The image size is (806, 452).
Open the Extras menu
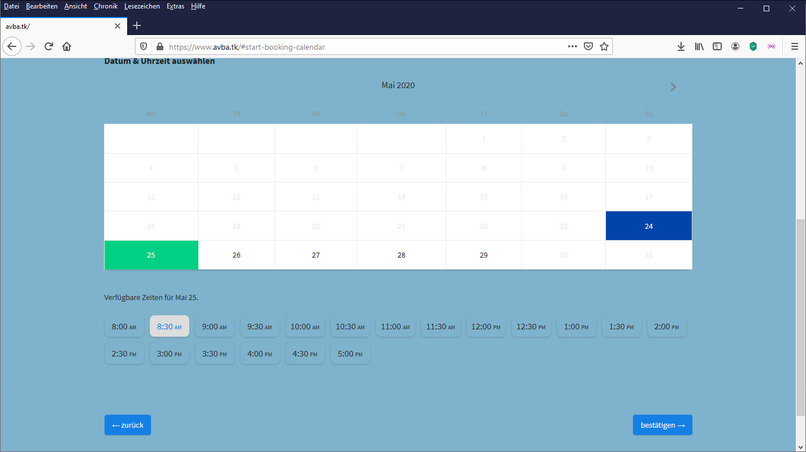(175, 6)
